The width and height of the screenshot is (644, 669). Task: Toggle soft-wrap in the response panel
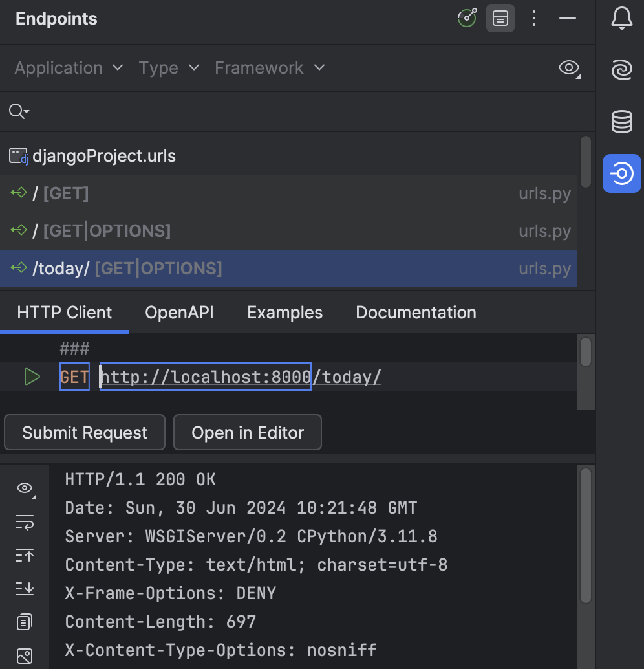click(24, 523)
